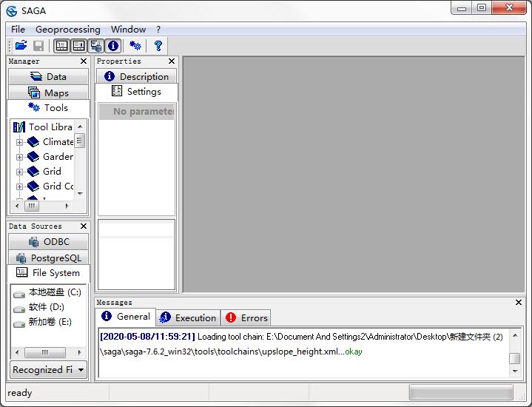
Task: Close the Messages panel
Action: (519, 302)
